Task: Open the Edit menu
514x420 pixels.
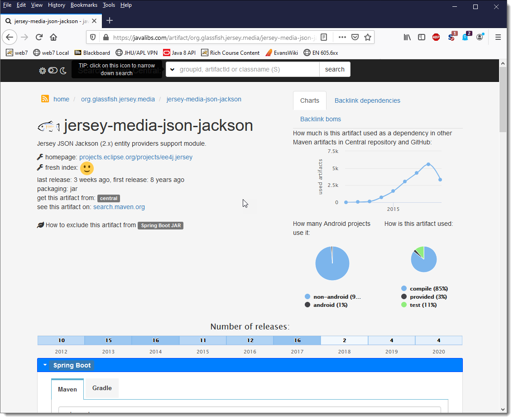Action: click(x=21, y=5)
